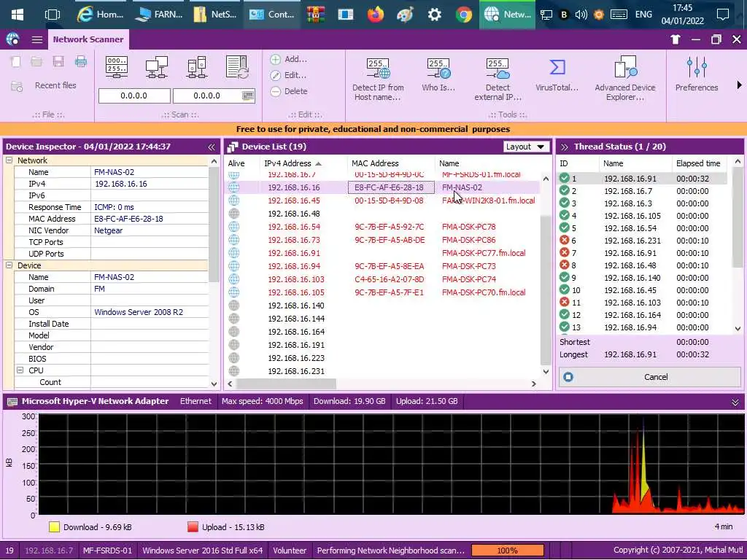The image size is (747, 560).
Task: Click the volume tray icon
Action: point(581,15)
